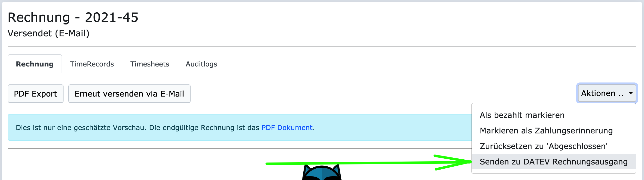The width and height of the screenshot is (644, 180).
Task: Click the PDF Export button
Action: tap(35, 93)
